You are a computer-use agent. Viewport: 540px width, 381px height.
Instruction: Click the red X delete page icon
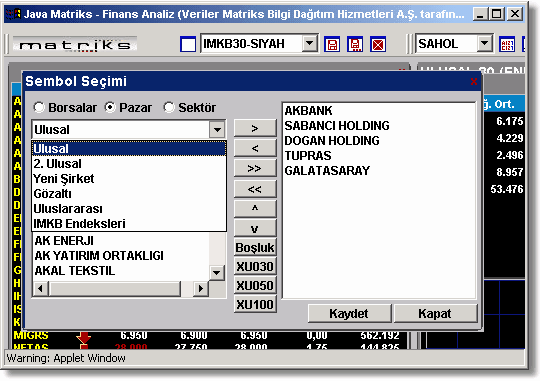[378, 44]
